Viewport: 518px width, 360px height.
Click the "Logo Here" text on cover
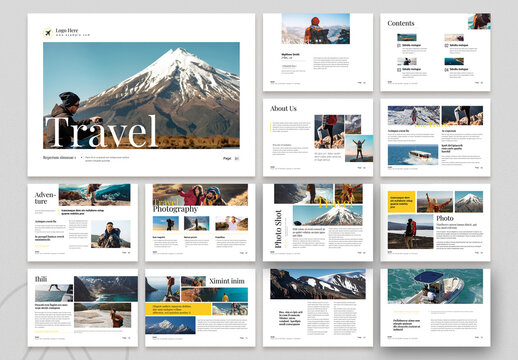coord(67,30)
